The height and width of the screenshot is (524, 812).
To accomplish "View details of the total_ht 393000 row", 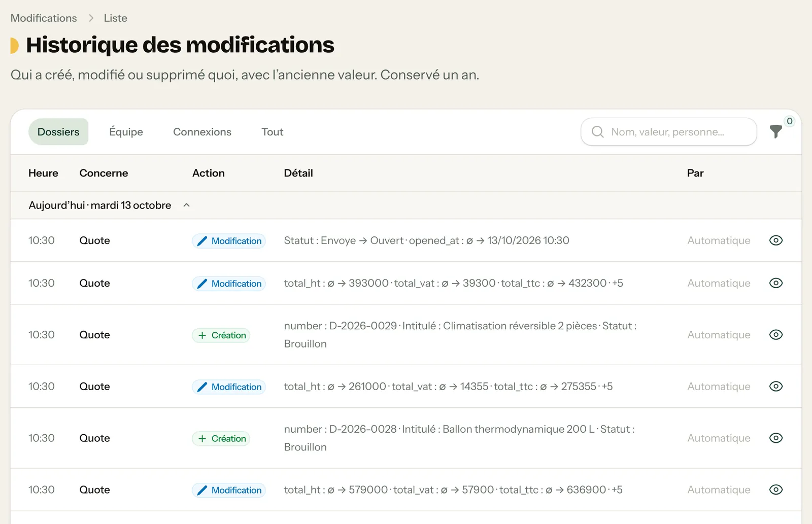I will (x=776, y=283).
